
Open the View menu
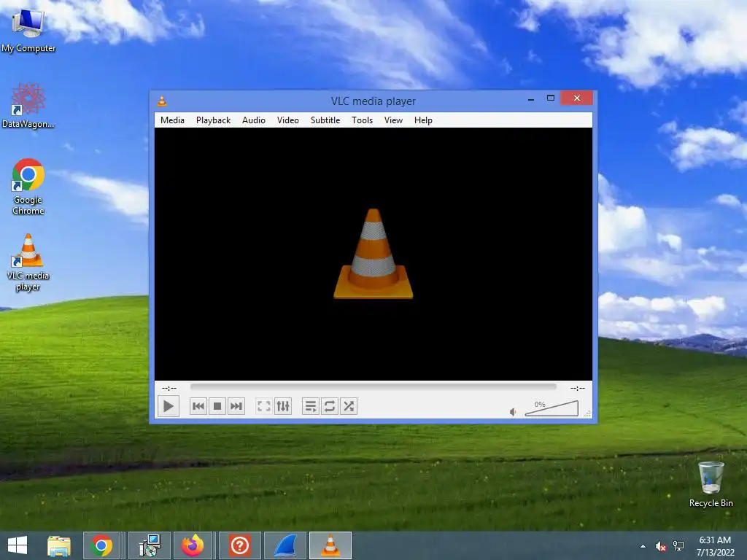[393, 120]
